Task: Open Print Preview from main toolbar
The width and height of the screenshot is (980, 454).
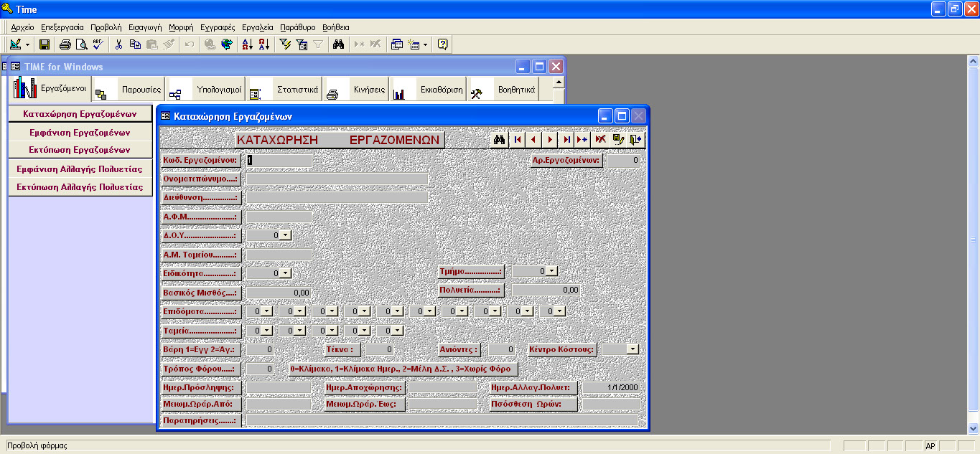Action: point(82,44)
